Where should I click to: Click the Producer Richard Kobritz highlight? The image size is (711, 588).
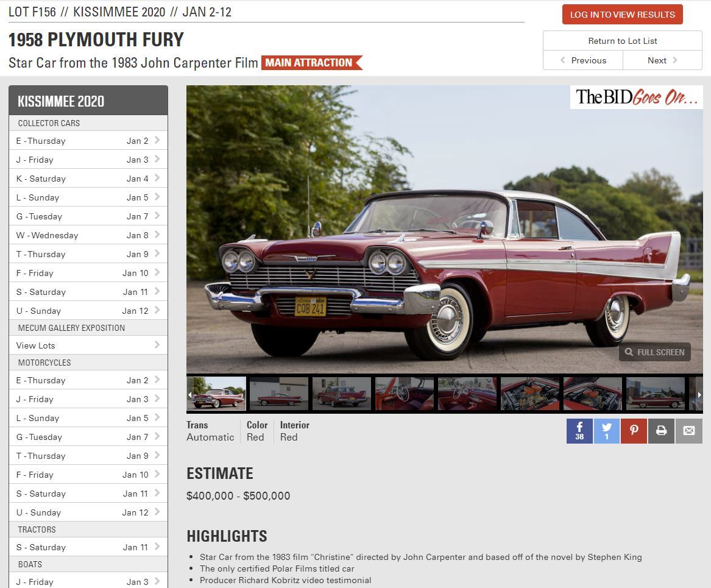click(x=285, y=580)
